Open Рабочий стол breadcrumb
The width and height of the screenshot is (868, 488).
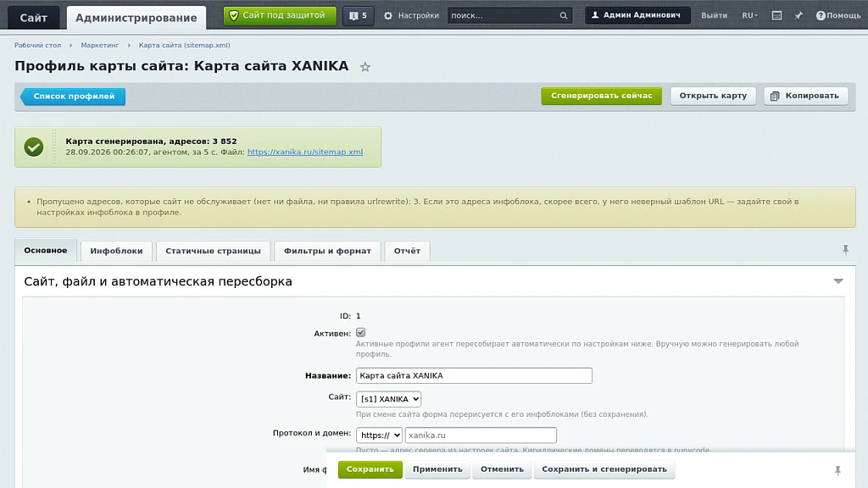pyautogui.click(x=37, y=46)
